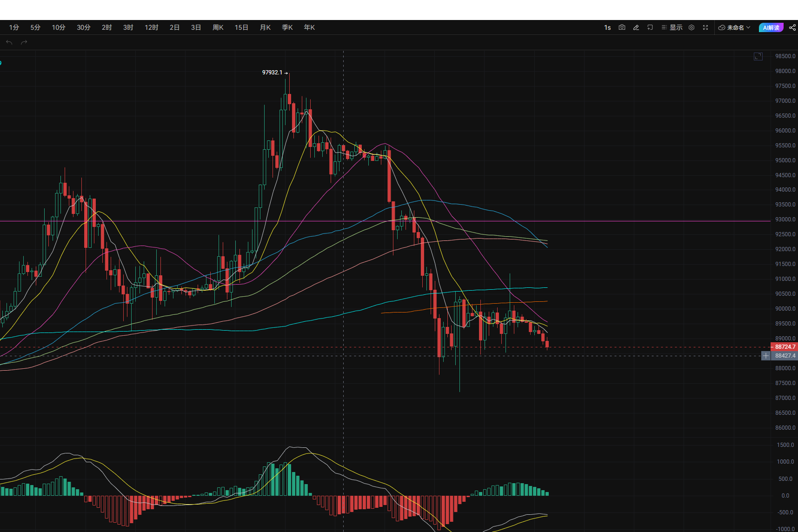798x532 pixels.
Task: Enter fullscreen mode from the toolbar
Action: [x=705, y=27]
